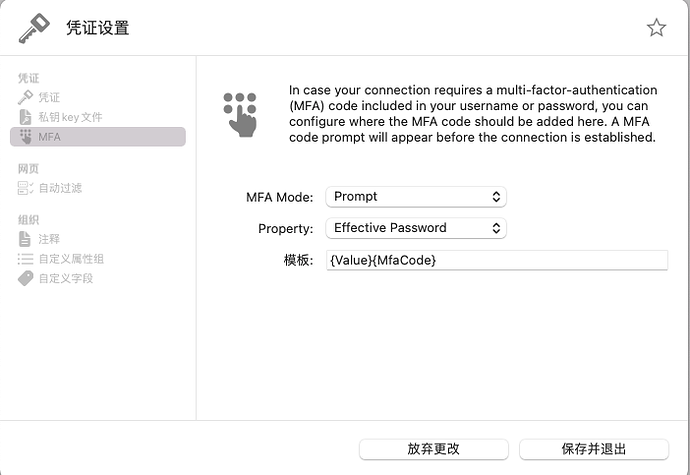Go to the 自定义属性组 section
Viewport: 690px width, 475px height.
pos(71,259)
